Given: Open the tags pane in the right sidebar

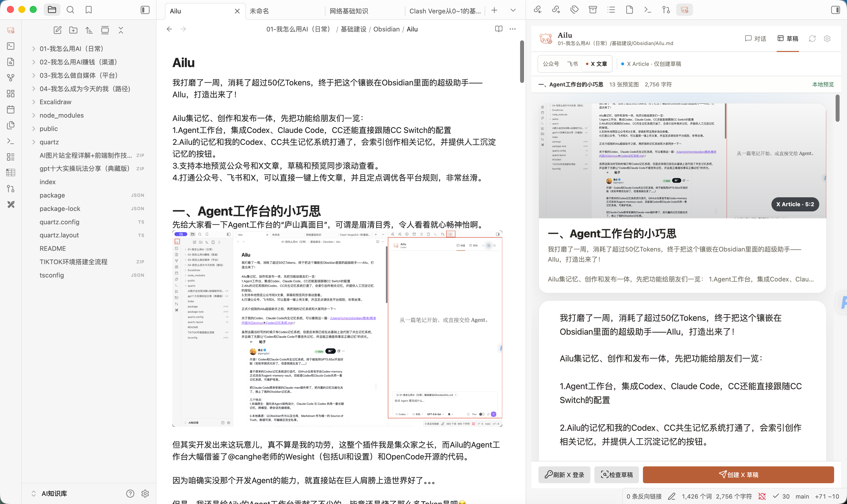Looking at the screenshot, I should point(575,10).
